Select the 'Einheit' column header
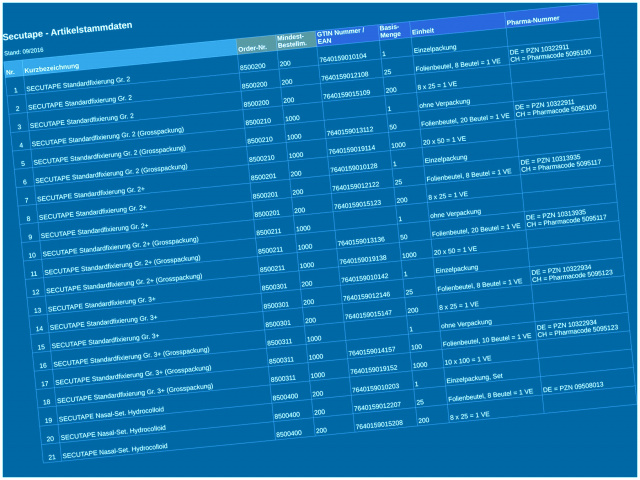 point(423,31)
